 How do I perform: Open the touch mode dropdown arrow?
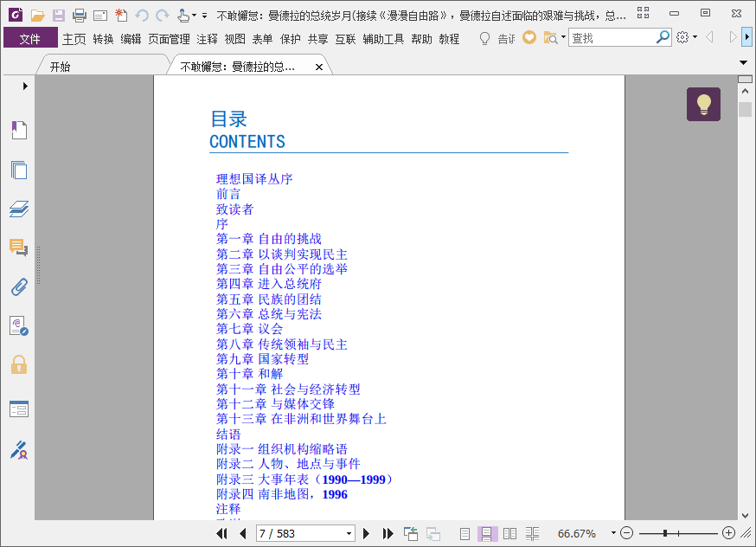tap(194, 16)
